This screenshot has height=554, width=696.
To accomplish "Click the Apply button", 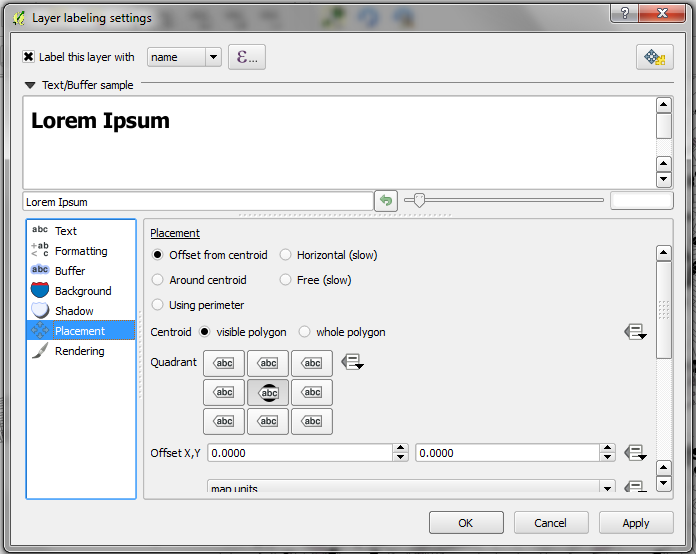I will pyautogui.click(x=636, y=523).
